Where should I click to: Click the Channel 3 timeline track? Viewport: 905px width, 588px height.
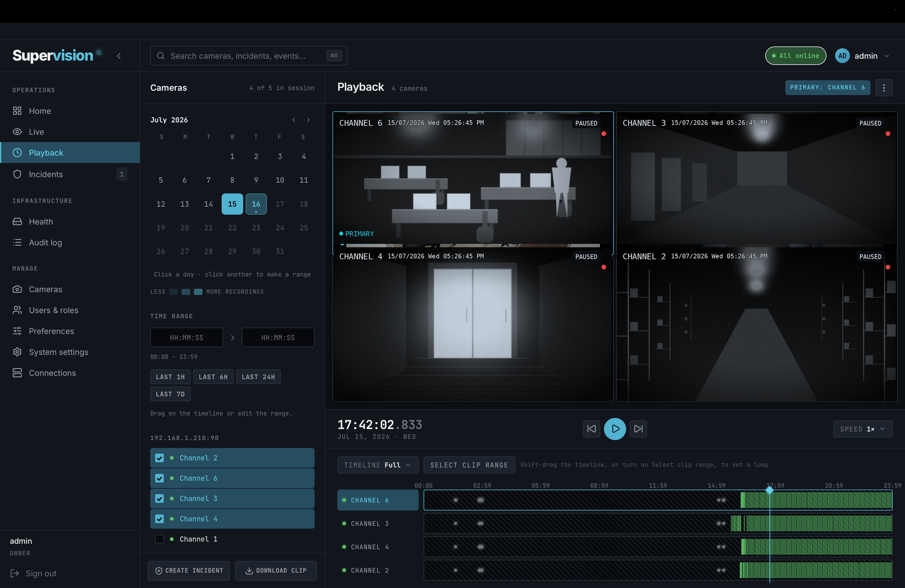(658, 524)
